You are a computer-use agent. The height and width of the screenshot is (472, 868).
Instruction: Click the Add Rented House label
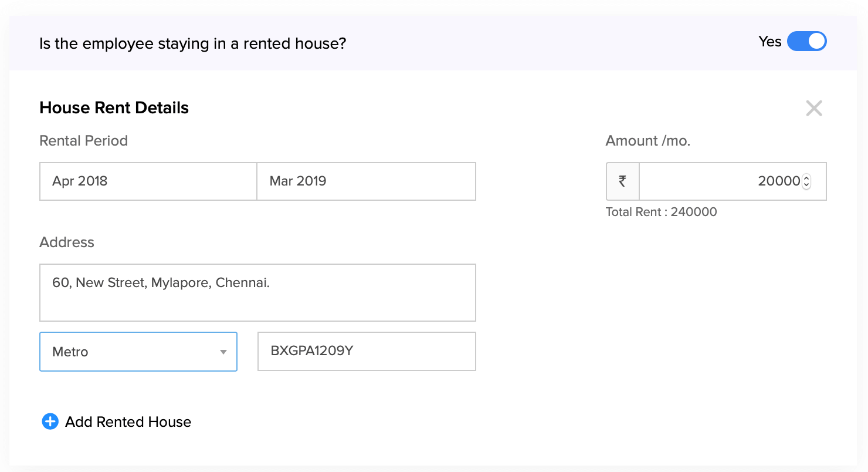(128, 422)
